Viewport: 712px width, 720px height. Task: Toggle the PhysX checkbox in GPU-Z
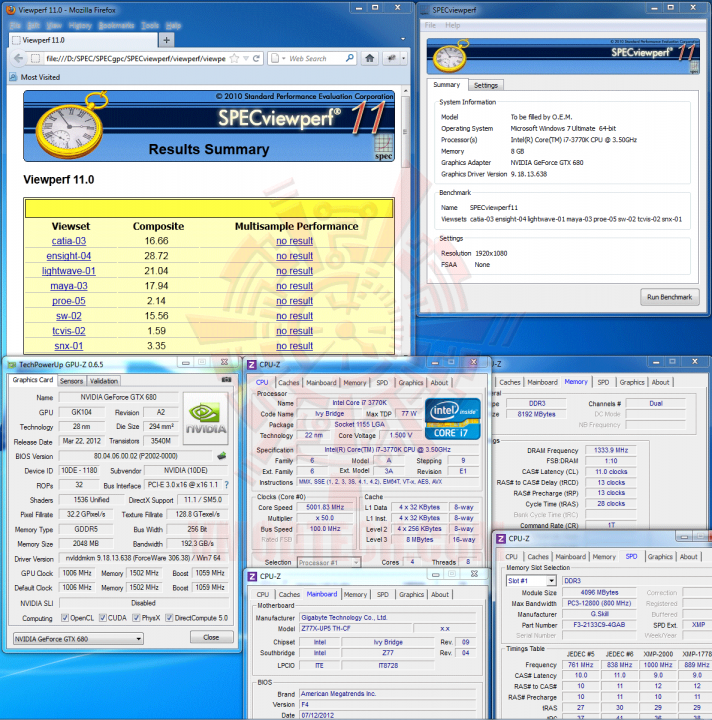click(x=136, y=618)
